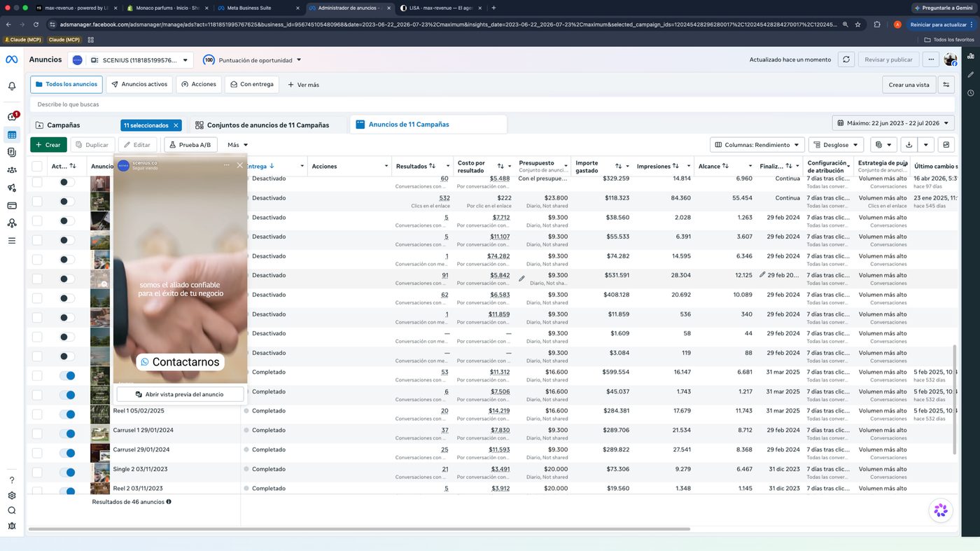980x551 pixels.
Task: Select the Anuncios activos view
Action: pyautogui.click(x=139, y=85)
